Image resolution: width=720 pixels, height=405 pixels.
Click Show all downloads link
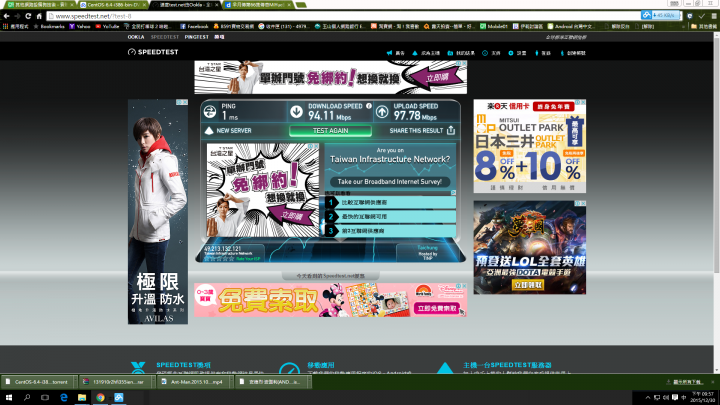point(685,382)
